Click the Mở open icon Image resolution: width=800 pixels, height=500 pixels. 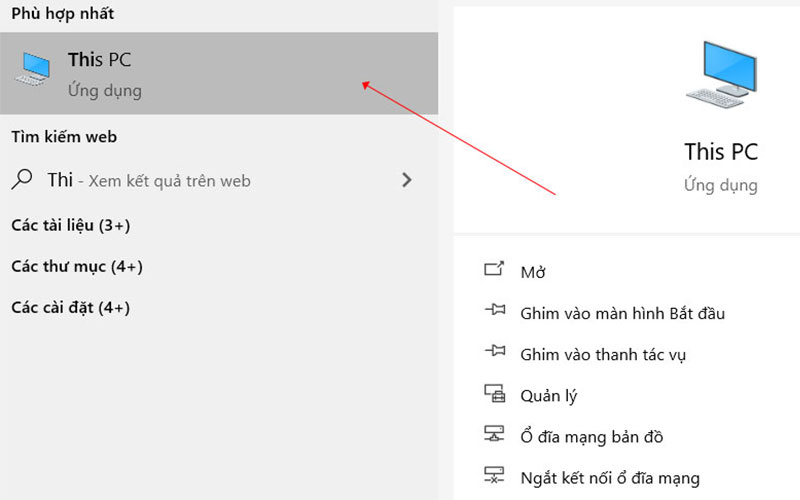(494, 269)
